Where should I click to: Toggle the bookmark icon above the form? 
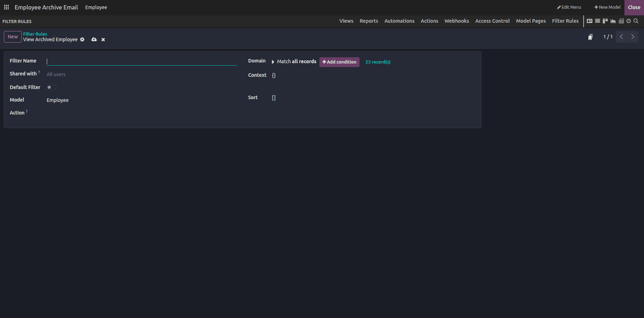click(590, 36)
